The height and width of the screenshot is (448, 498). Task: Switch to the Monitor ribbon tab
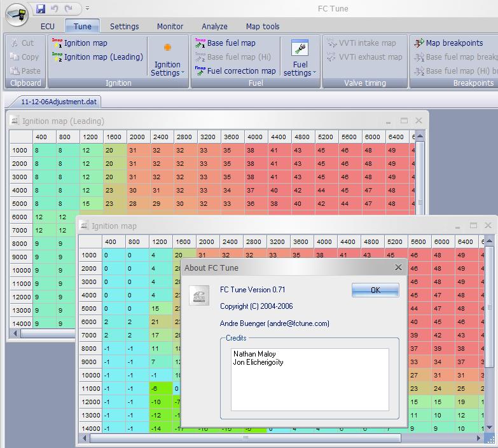click(x=170, y=26)
